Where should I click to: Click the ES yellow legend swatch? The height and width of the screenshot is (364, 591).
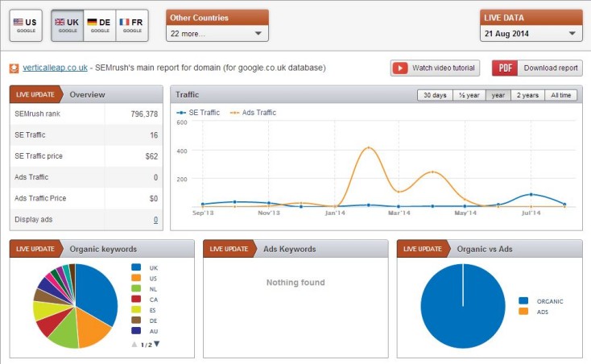pyautogui.click(x=136, y=310)
